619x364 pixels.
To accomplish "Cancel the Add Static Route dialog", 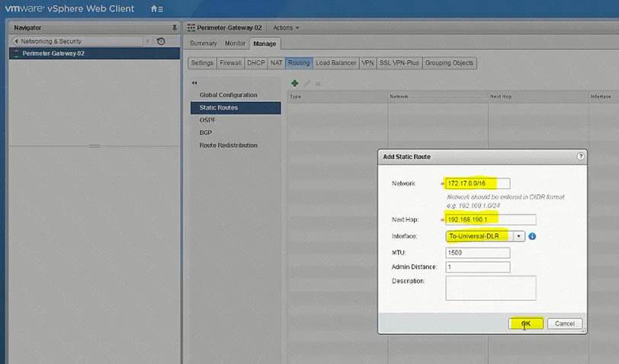I will (x=565, y=324).
